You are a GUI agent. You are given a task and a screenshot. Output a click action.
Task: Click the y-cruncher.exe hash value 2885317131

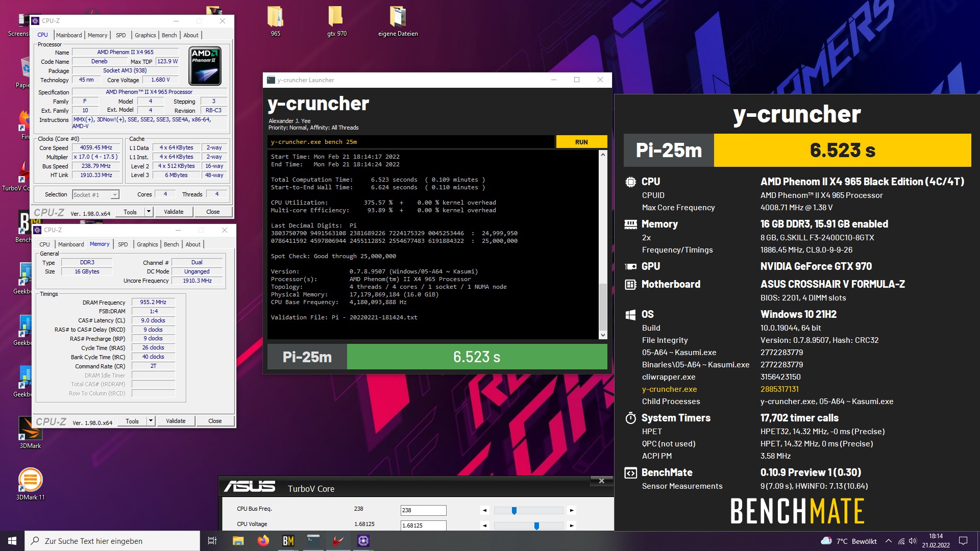(x=779, y=389)
